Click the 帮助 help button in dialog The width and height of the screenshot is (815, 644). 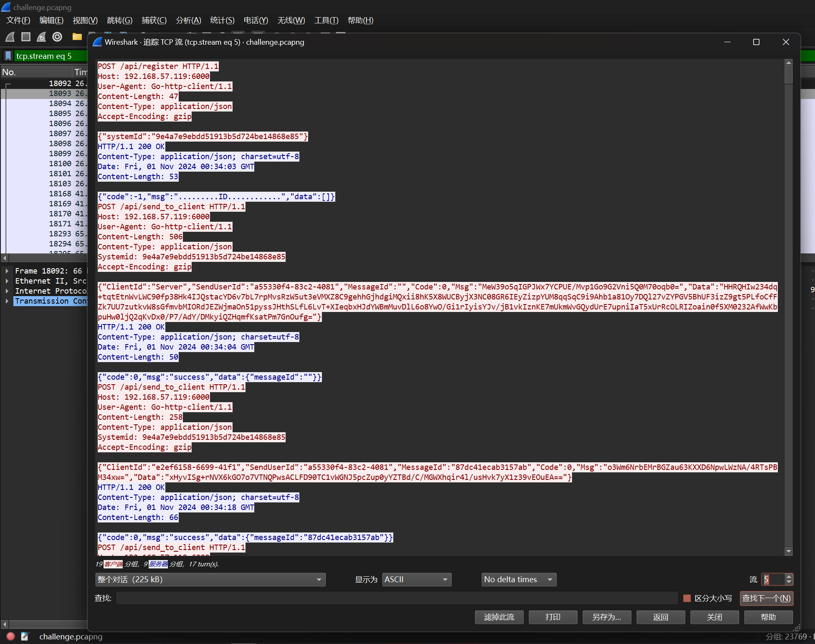click(768, 617)
